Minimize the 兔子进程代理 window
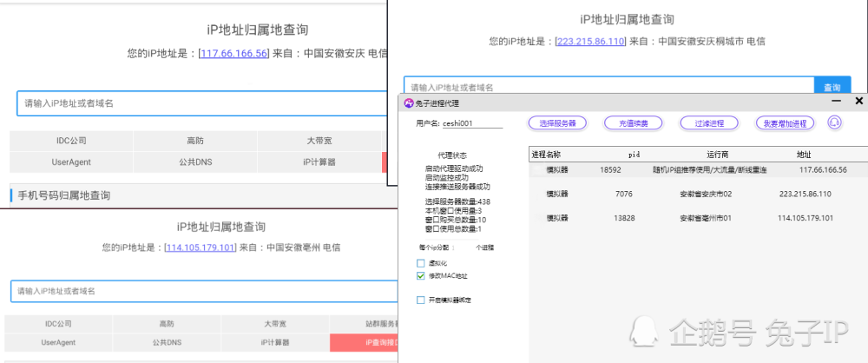 pyautogui.click(x=836, y=101)
